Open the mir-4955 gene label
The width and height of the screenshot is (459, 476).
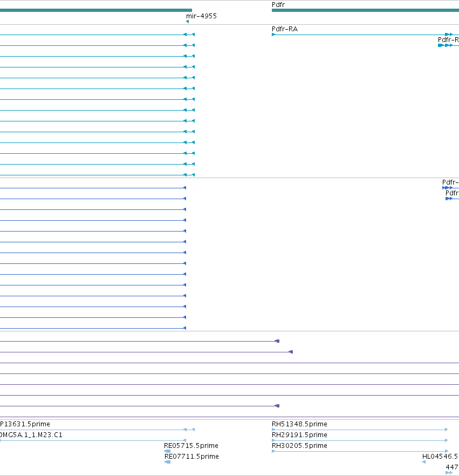pyautogui.click(x=201, y=16)
